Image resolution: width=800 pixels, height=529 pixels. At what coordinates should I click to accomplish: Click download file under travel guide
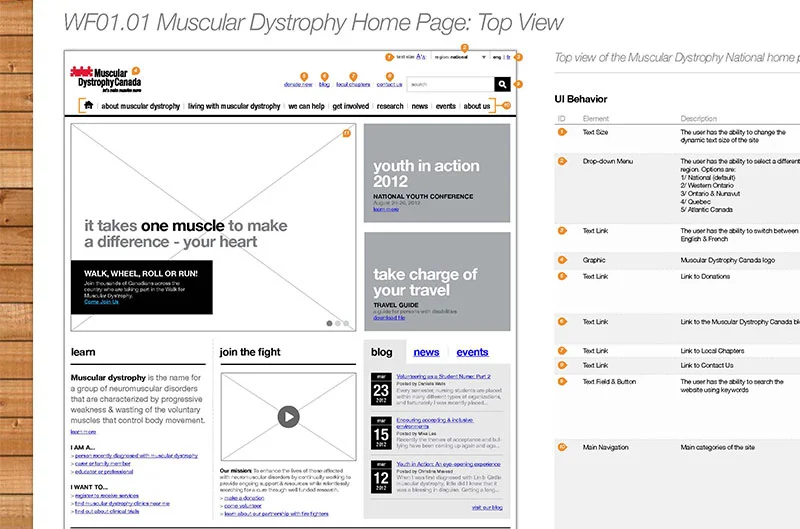(x=389, y=317)
